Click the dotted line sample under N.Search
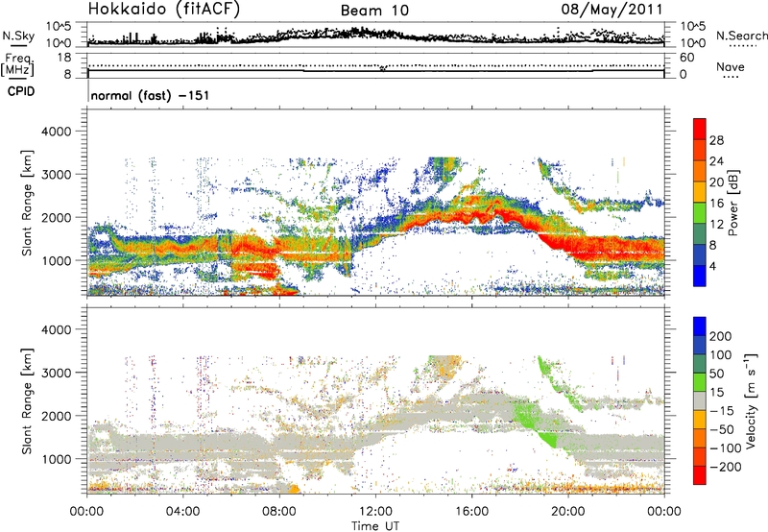This screenshot has width=768, height=532. tap(743, 46)
